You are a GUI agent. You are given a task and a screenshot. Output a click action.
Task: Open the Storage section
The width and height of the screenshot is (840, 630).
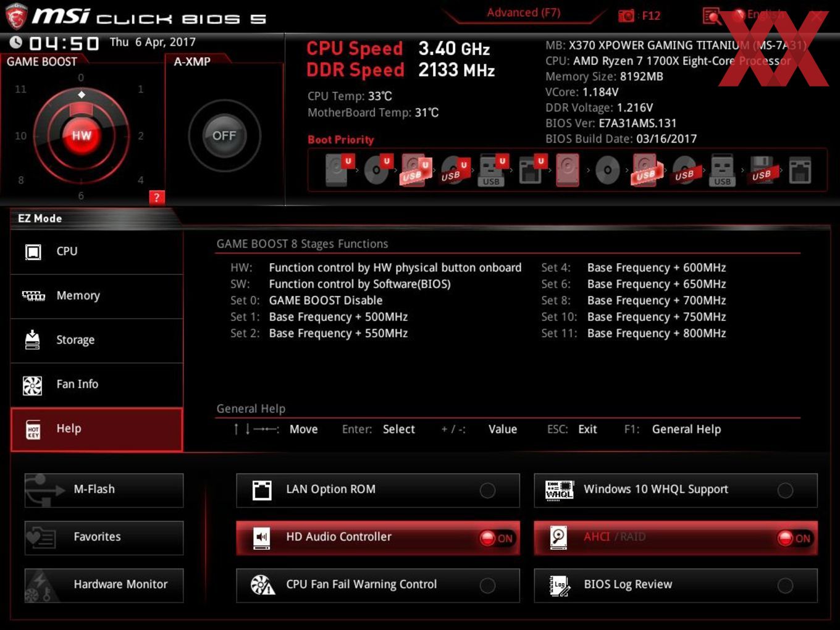(97, 340)
